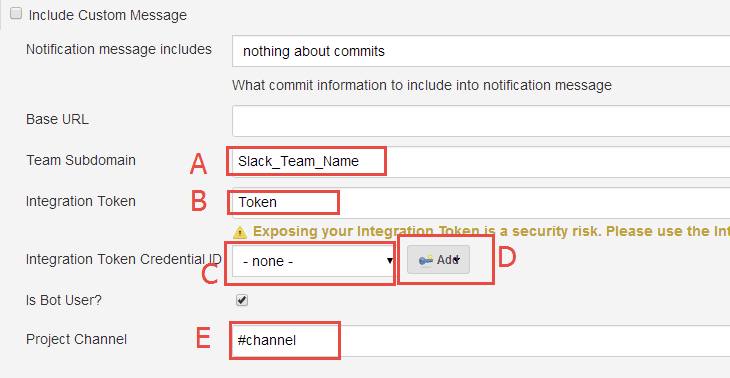Image resolution: width=730 pixels, height=378 pixels.
Task: Click the 'Is Bot User?' label
Action: coord(64,300)
